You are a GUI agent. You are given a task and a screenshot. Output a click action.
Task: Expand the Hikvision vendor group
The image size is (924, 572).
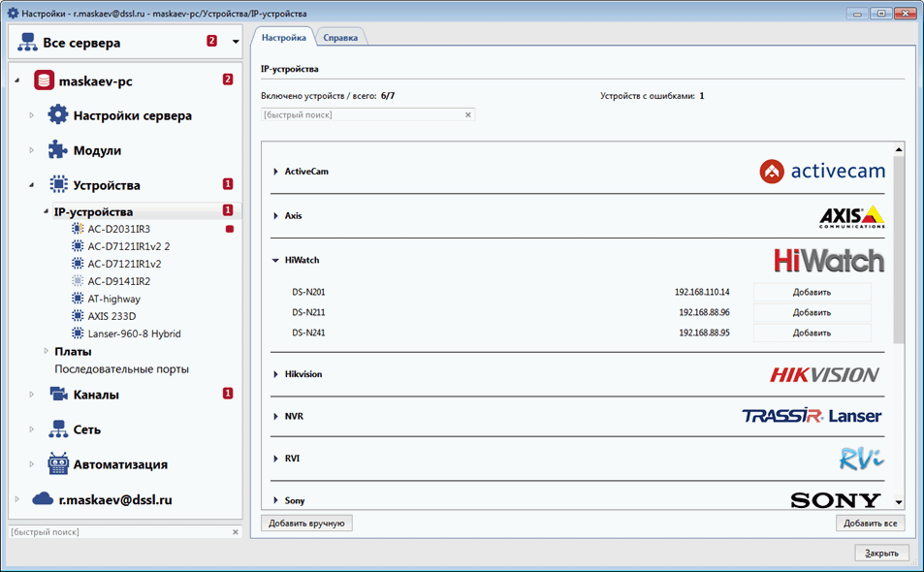tap(276, 374)
